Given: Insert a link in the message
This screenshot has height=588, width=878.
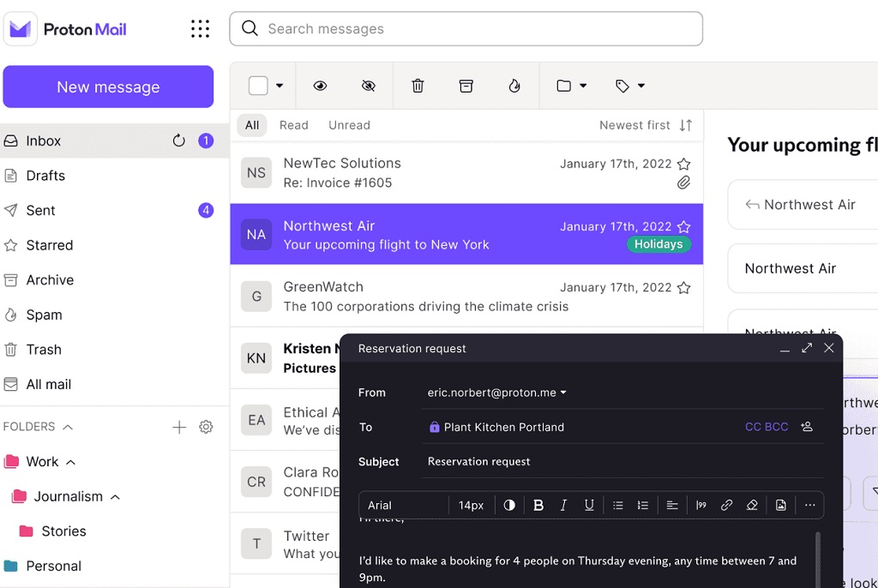Looking at the screenshot, I should tap(726, 505).
